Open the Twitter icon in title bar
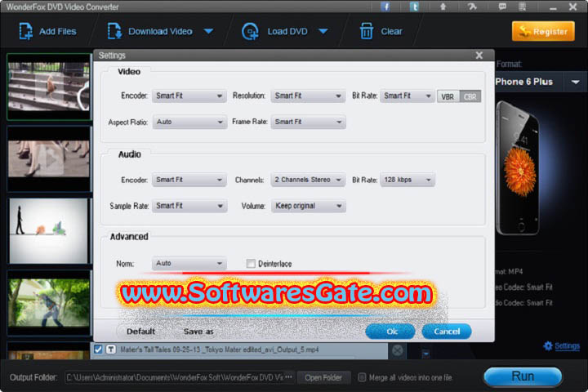The width and height of the screenshot is (588, 392). point(414,7)
